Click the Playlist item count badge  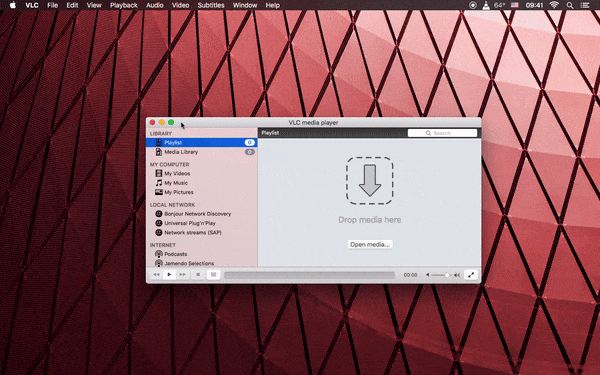[249, 142]
